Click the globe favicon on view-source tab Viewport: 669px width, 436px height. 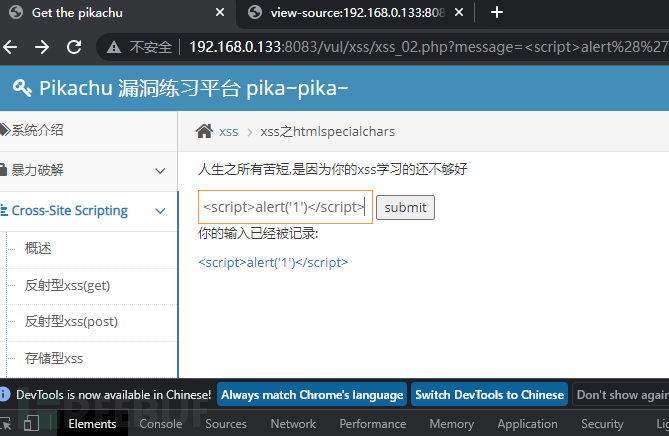255,12
